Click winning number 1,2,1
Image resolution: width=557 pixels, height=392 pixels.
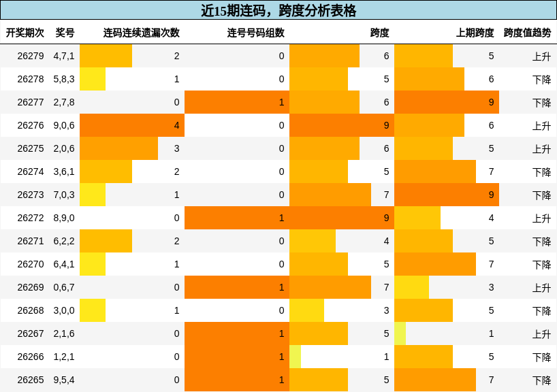(x=64, y=357)
